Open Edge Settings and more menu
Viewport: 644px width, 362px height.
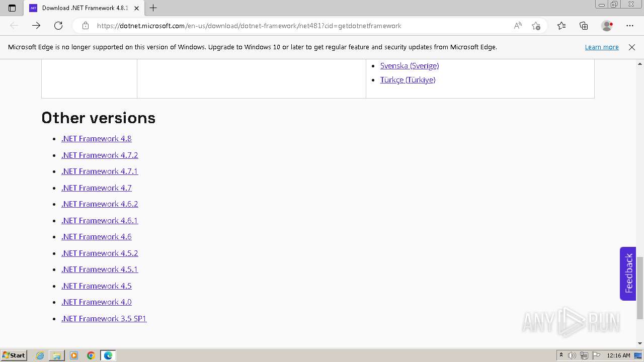coord(630,26)
